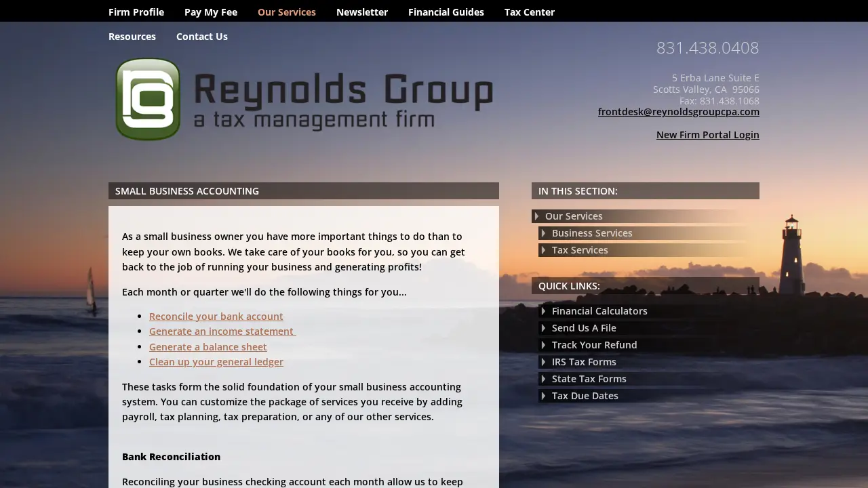Click the Quick Links heading
This screenshot has height=488, width=868.
pyautogui.click(x=569, y=286)
